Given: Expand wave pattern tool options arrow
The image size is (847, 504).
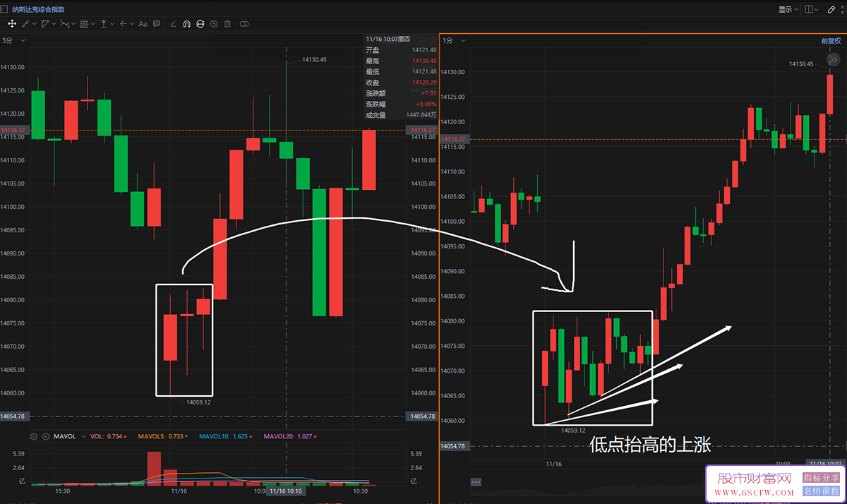Looking at the screenshot, I should point(73,24).
